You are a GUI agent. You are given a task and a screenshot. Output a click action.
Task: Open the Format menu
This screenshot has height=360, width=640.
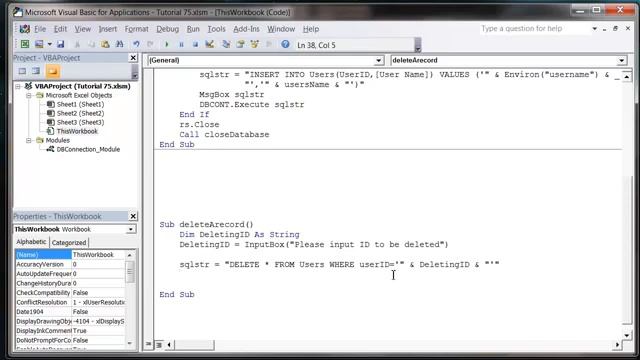click(136, 29)
